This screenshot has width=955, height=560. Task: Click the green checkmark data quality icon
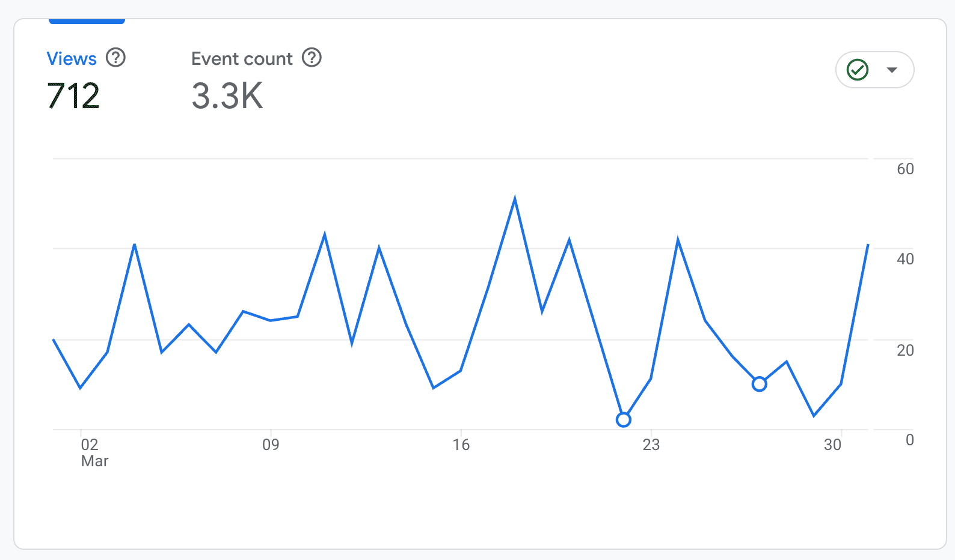[857, 70]
